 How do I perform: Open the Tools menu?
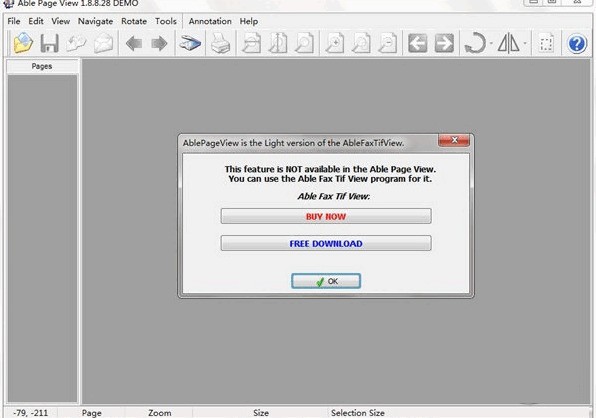click(166, 21)
